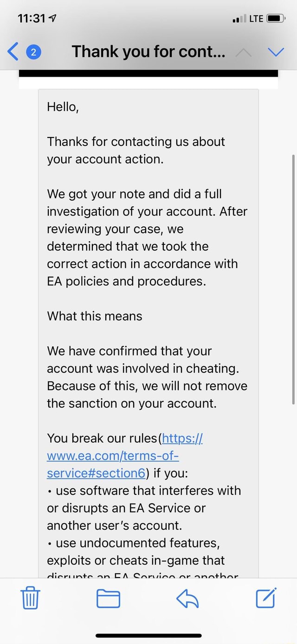Move message using the folder icon
The image size is (297, 644).
(x=108, y=598)
